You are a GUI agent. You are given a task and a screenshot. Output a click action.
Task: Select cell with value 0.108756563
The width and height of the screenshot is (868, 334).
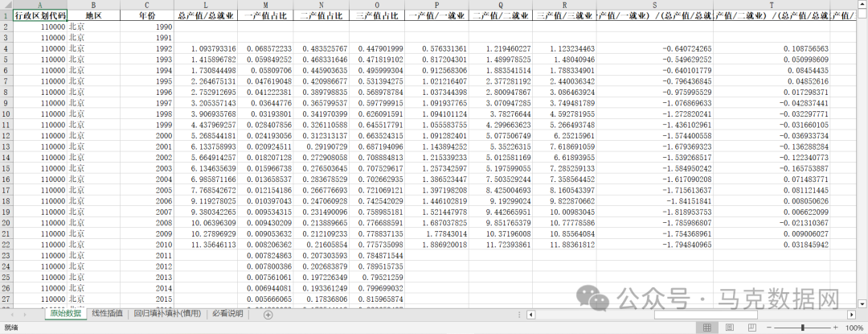click(772, 49)
